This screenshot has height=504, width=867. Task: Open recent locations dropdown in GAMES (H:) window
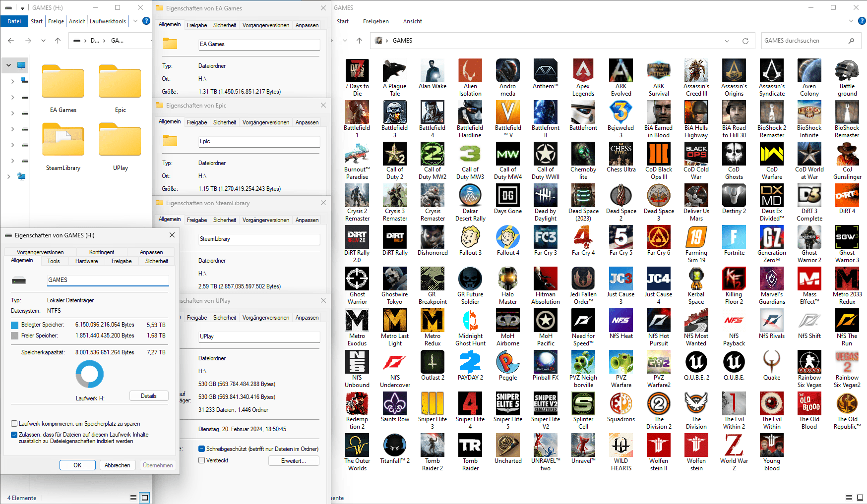tap(43, 41)
